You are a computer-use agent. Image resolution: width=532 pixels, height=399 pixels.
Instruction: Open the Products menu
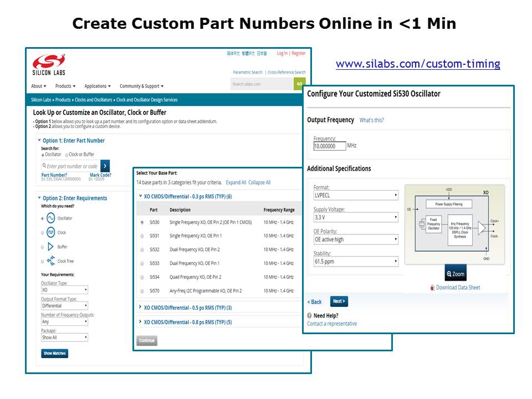(65, 86)
